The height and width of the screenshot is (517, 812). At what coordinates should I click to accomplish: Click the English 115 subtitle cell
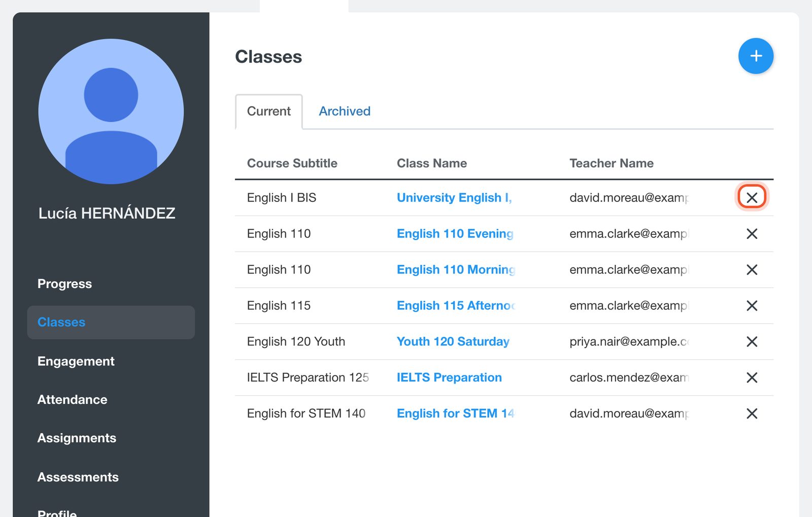coord(279,305)
